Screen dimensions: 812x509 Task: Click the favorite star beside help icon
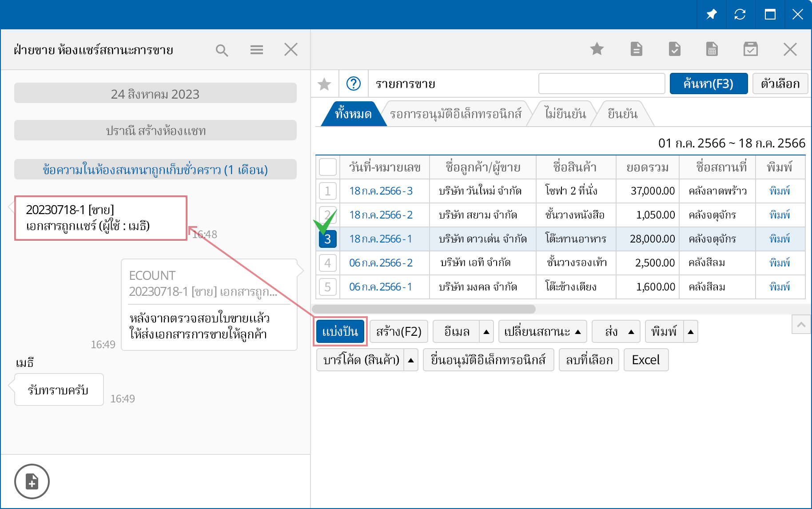[324, 84]
